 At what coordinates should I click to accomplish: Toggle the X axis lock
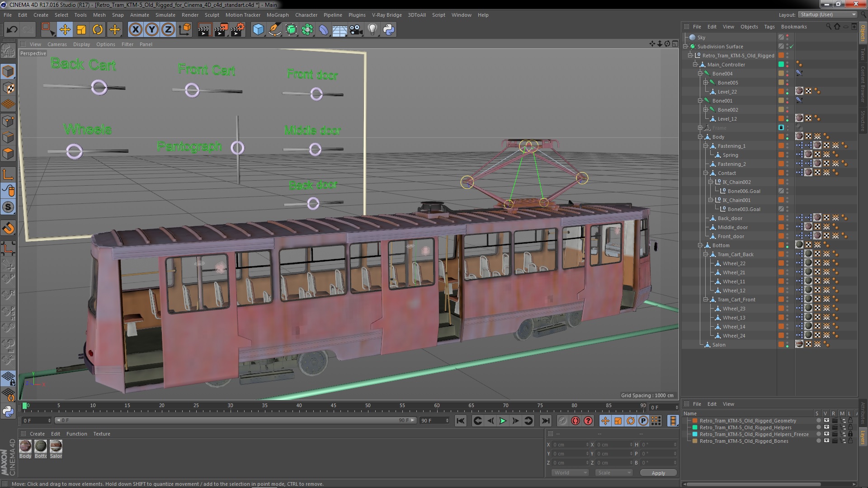(135, 30)
